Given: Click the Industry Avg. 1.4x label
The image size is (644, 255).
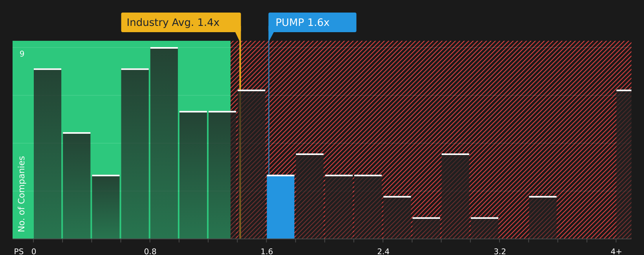Looking at the screenshot, I should click(x=181, y=22).
